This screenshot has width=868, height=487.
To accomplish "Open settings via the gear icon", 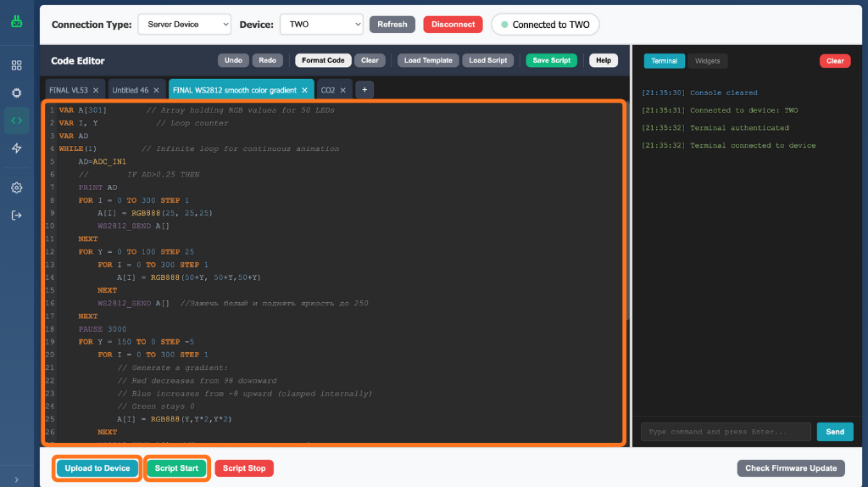I will point(16,188).
